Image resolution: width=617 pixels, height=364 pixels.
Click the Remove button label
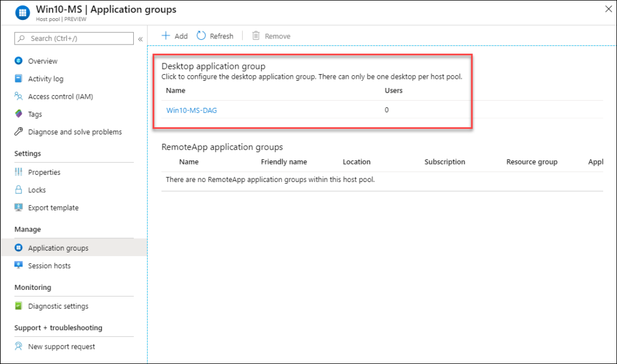(x=277, y=36)
